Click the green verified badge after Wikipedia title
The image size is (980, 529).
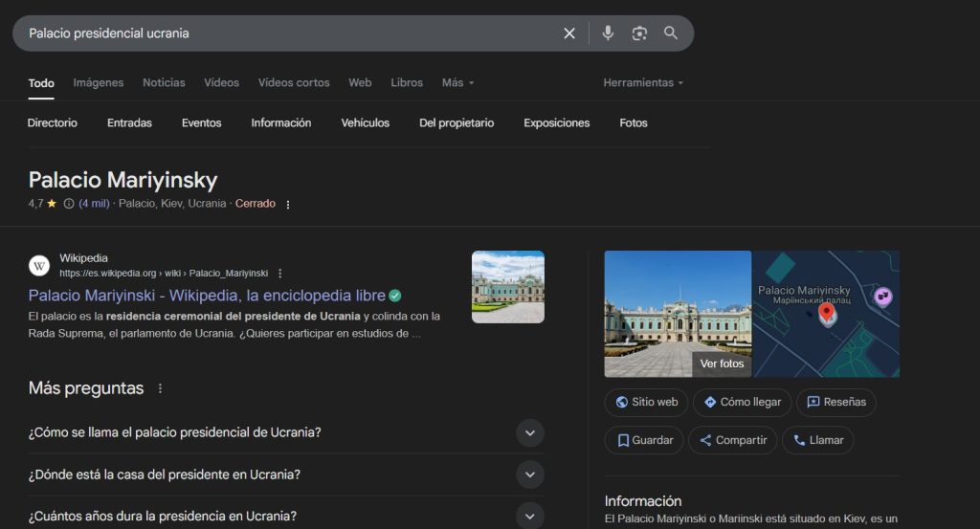(395, 296)
